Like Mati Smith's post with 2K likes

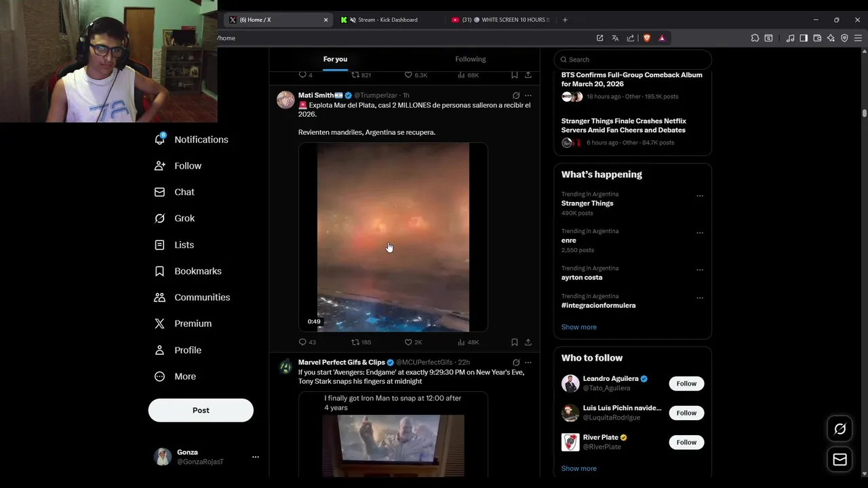413,342
